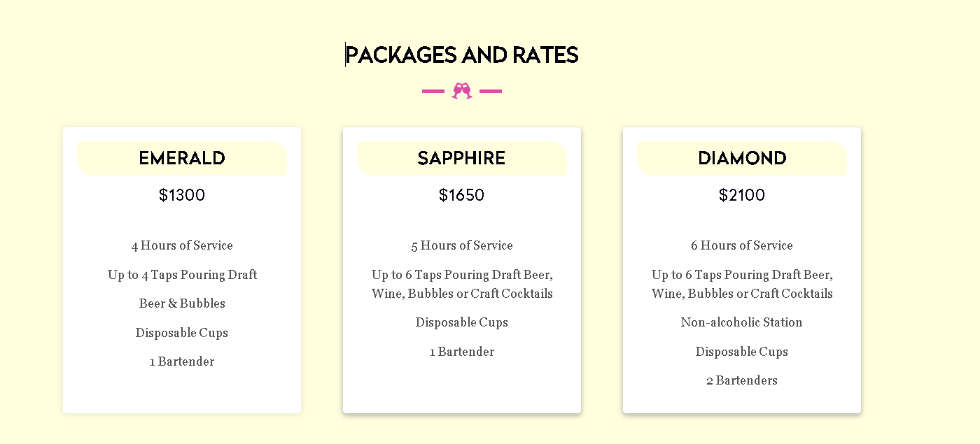The image size is (980, 444).
Task: Click Up to 4 Taps Pouring Draft
Action: pyautogui.click(x=182, y=275)
